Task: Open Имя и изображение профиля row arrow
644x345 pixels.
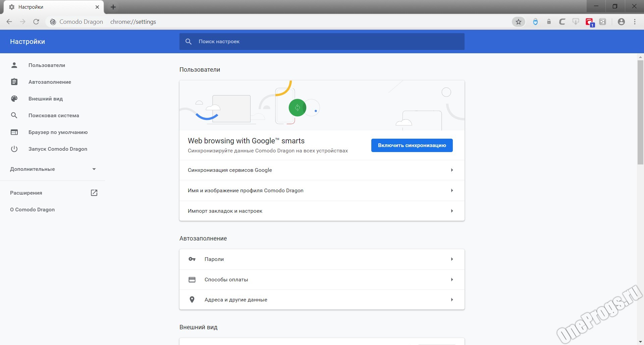Action: [452, 191]
